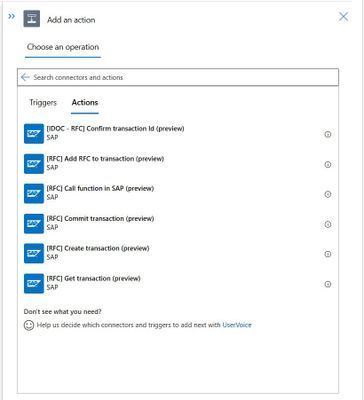Click SAP icon next to Call function in SAP
Viewport: 364px width, 400px height.
coord(34,194)
